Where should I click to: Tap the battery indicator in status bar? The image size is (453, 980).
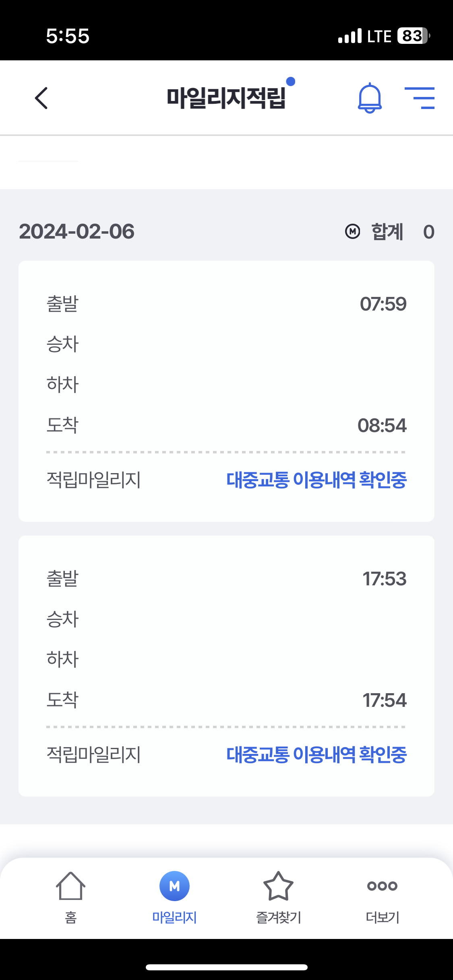[413, 36]
